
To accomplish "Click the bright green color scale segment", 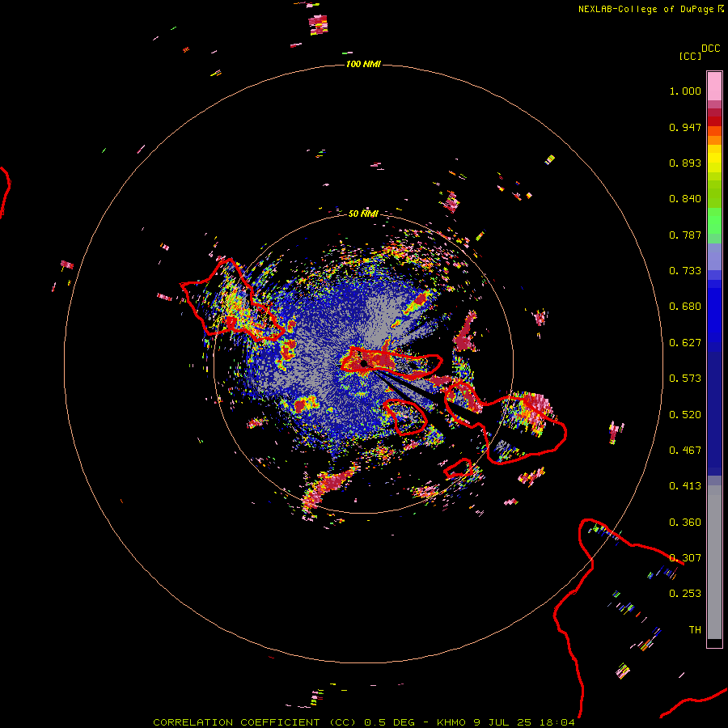I will (714, 221).
